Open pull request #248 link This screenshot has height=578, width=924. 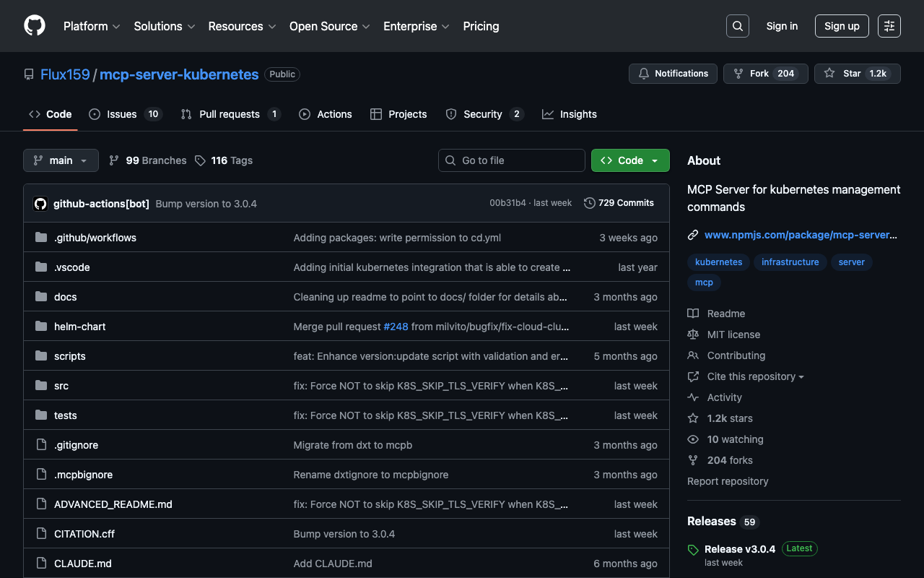[396, 327]
